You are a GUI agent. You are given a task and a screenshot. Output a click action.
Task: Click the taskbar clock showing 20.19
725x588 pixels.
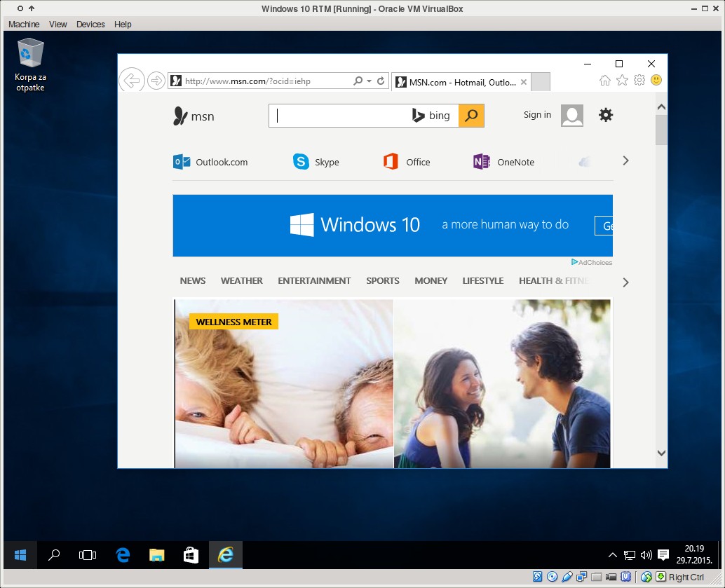[694, 555]
